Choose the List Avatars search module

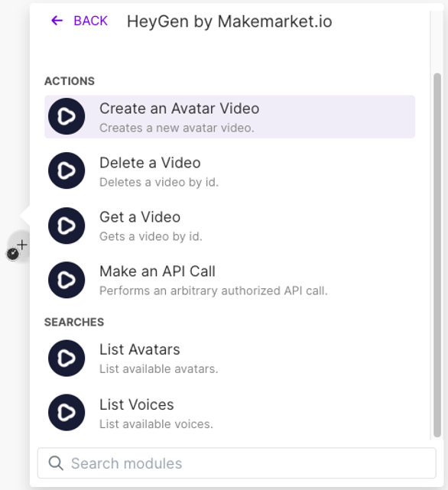click(x=230, y=358)
